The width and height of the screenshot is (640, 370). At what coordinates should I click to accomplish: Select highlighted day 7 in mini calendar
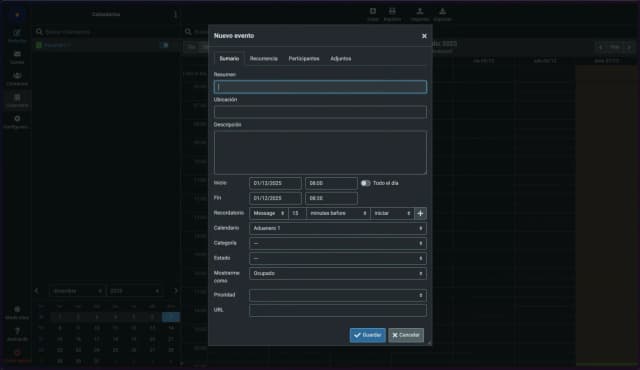pos(171,317)
